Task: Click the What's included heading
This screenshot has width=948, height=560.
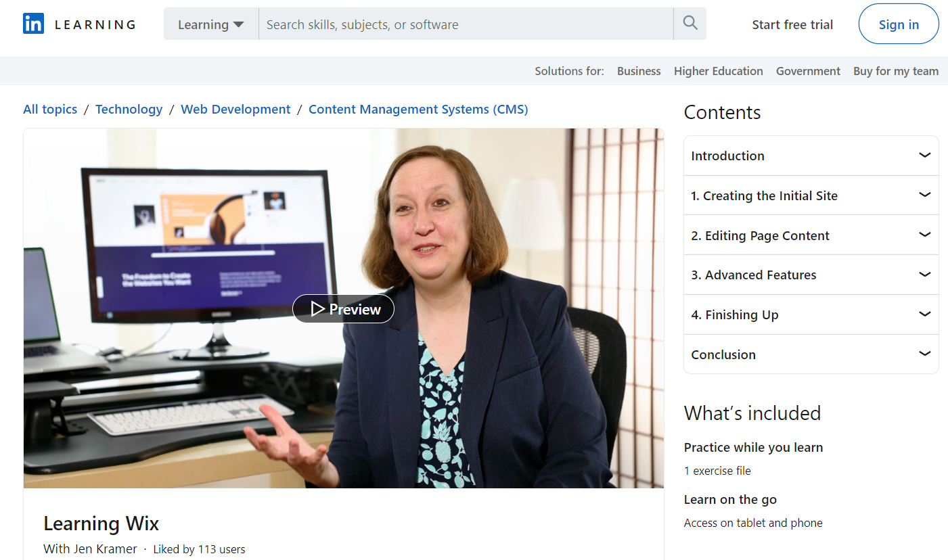Action: coord(752,413)
